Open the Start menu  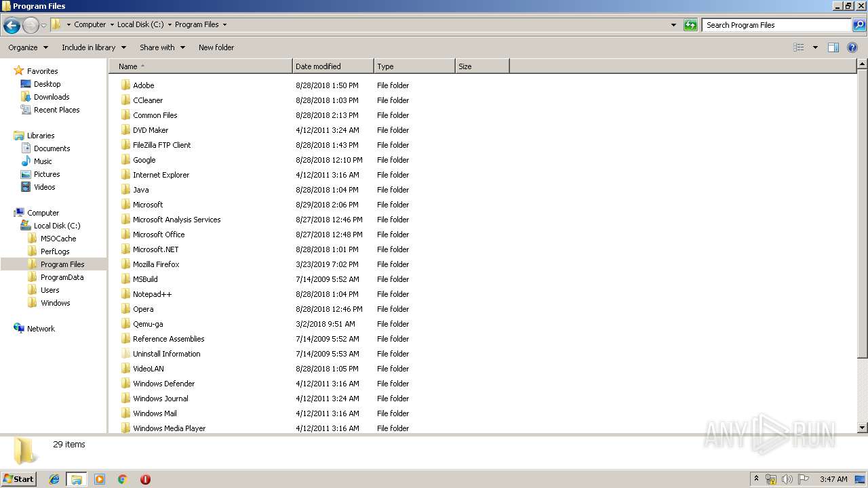(x=18, y=479)
